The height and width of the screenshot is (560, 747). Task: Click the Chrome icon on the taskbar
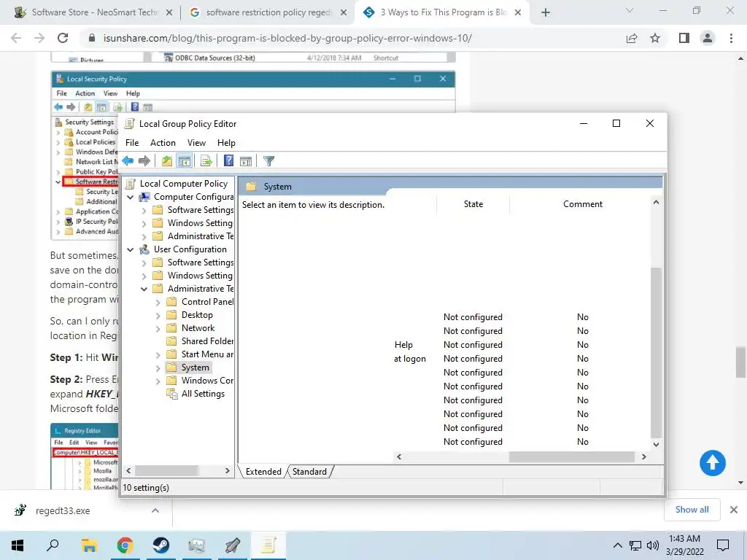point(125,545)
